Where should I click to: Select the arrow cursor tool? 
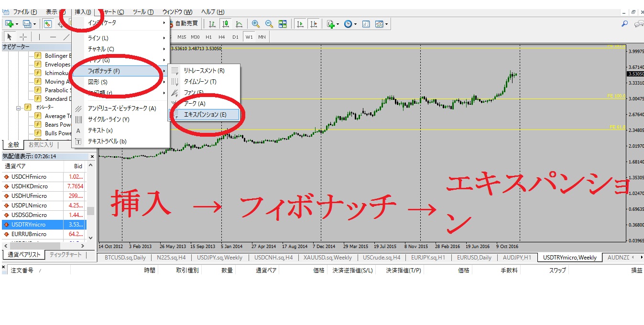(10, 37)
